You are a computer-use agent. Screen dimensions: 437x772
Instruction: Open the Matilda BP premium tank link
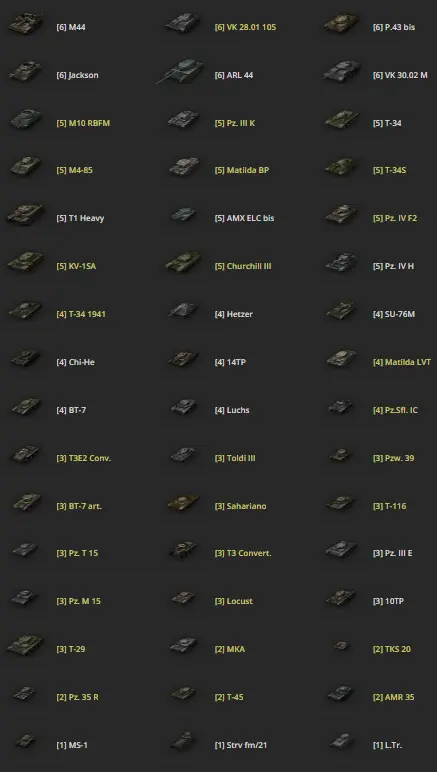coord(242,170)
